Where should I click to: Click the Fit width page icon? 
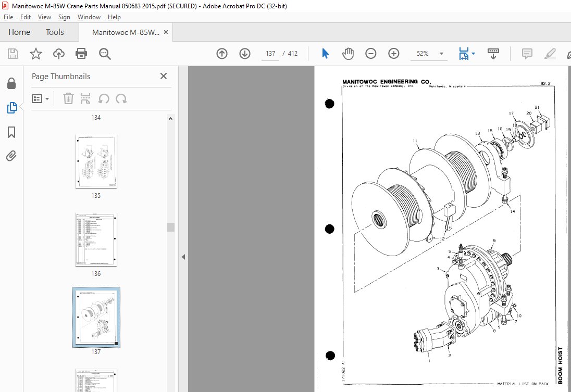[464, 54]
